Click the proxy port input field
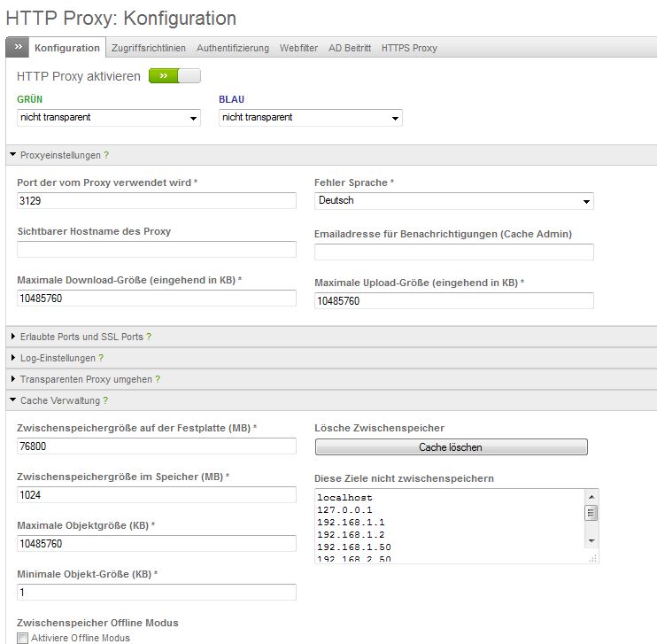The image size is (657, 644). [156, 201]
